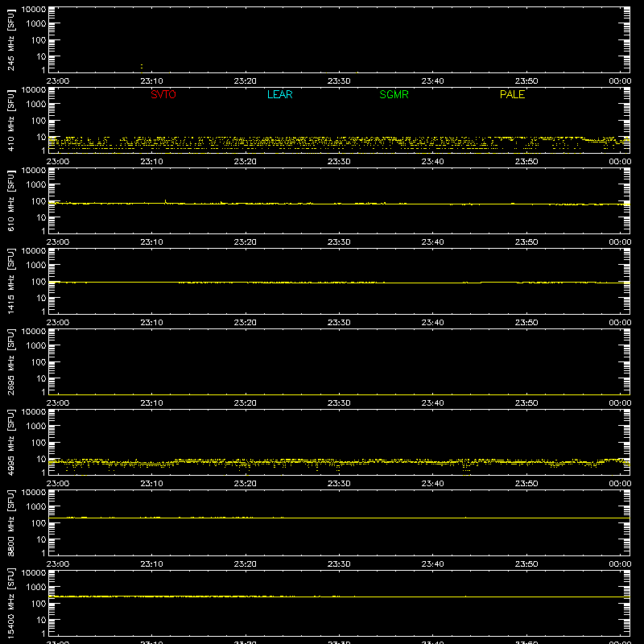Click the 610 MHz [SFU] axis title
Viewport: 644px width, 644px height.
click(10, 201)
